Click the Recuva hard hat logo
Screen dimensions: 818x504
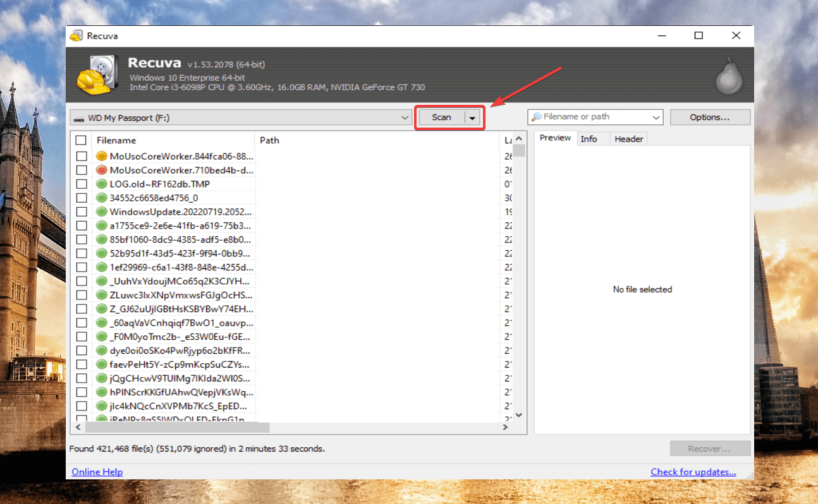click(x=97, y=75)
